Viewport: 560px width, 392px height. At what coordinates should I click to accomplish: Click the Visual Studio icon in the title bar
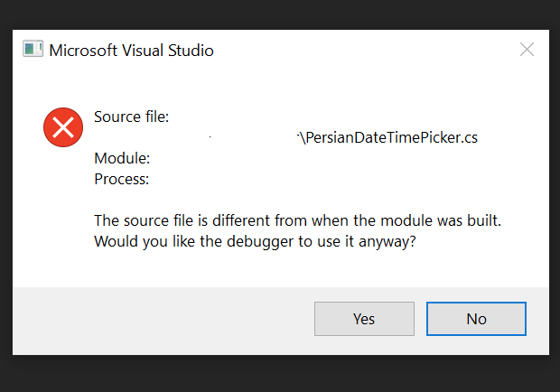33,49
